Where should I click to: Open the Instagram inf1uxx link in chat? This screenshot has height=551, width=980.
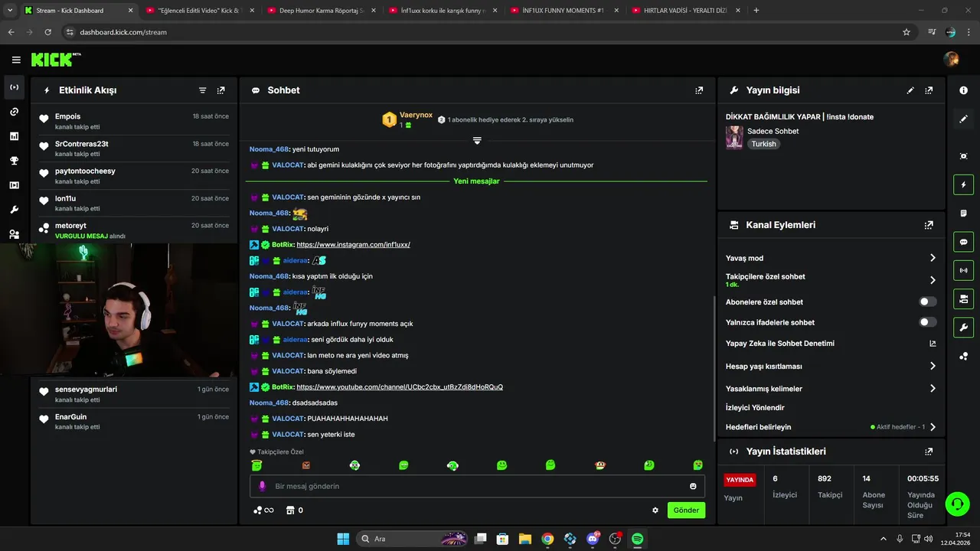click(353, 245)
